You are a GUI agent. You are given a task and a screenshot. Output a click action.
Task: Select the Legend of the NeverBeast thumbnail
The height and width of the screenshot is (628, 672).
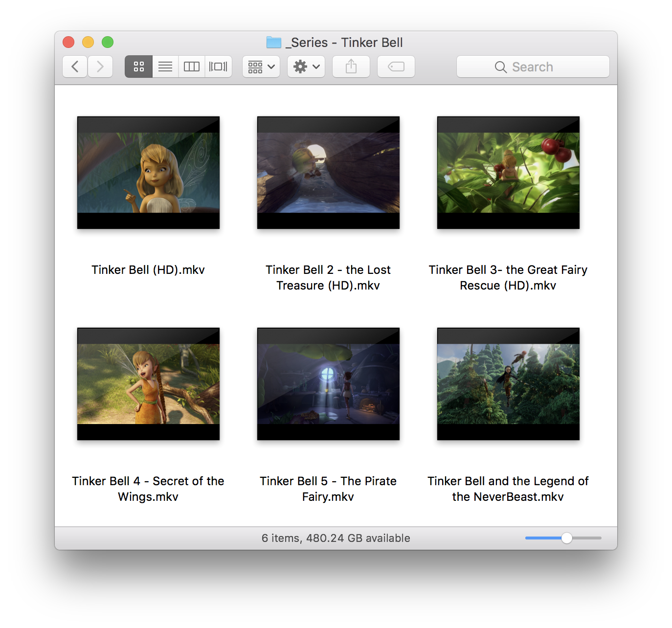[x=508, y=384]
